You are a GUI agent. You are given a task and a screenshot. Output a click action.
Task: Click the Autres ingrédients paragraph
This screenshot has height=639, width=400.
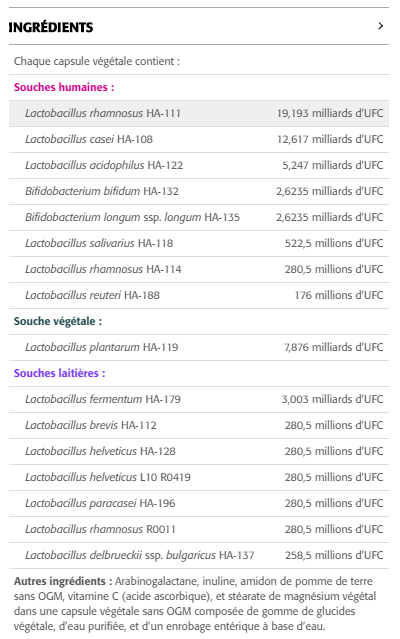pos(195,604)
